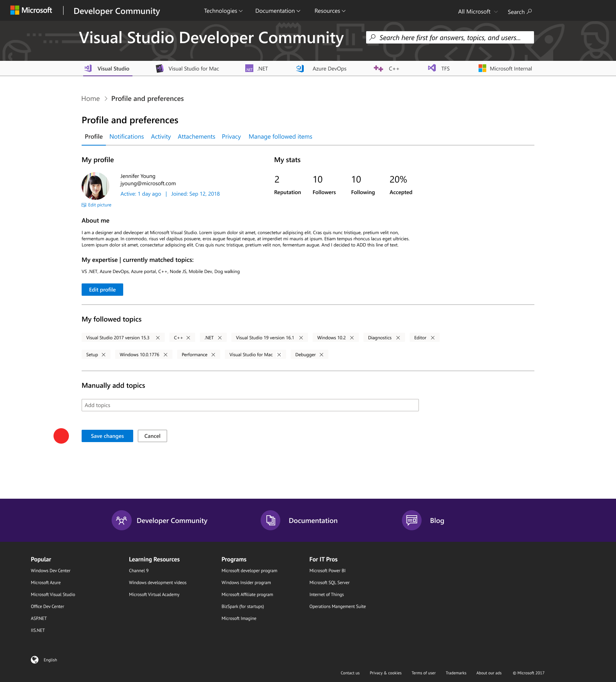Open the TFS product icon
The image size is (616, 682).
(432, 68)
